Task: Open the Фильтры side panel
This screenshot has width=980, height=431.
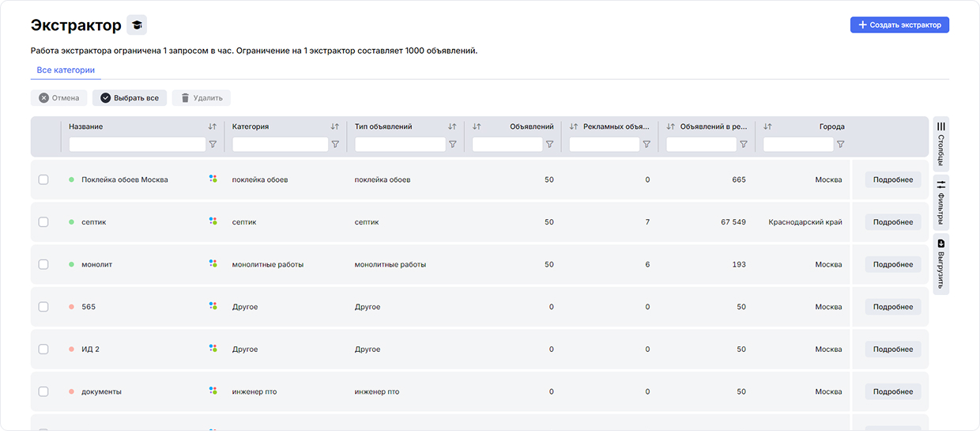Action: pos(940,202)
